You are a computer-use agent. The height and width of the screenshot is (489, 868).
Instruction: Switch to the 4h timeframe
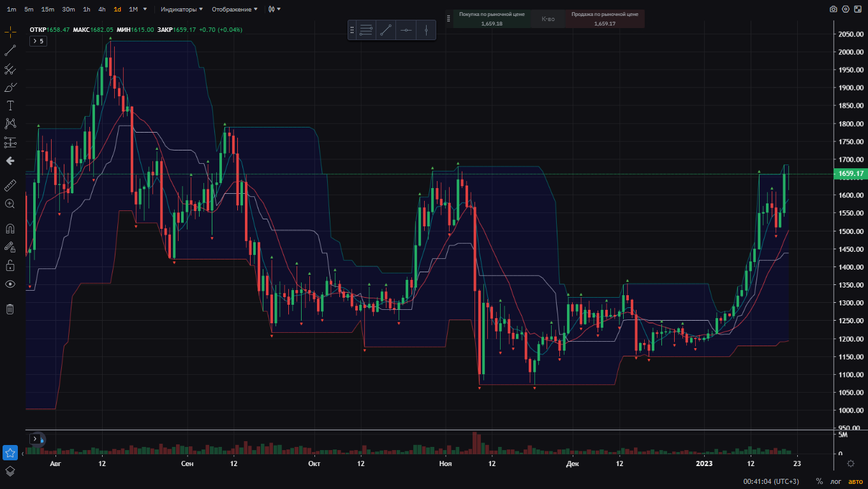pyautogui.click(x=101, y=10)
